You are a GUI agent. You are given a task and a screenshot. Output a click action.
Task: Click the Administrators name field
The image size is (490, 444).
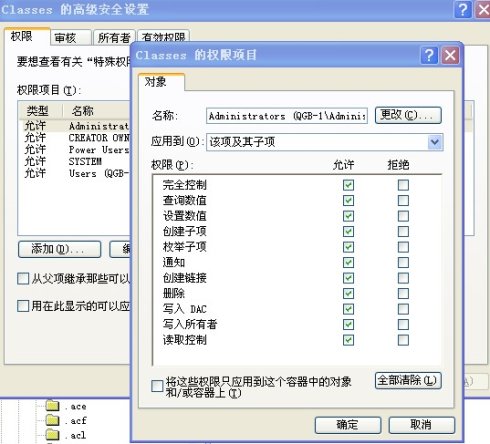pyautogui.click(x=287, y=116)
